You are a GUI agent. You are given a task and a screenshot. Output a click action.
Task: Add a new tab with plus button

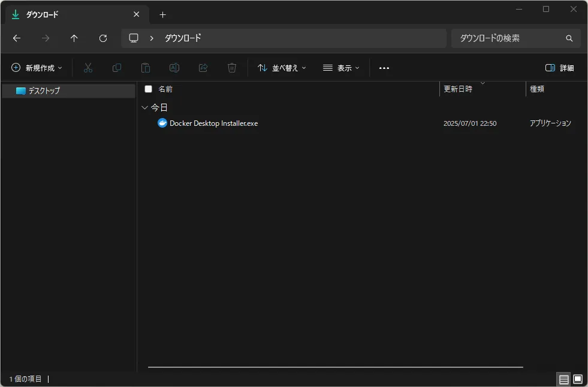click(162, 14)
